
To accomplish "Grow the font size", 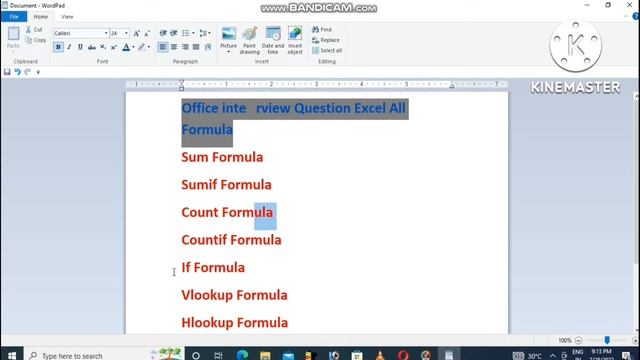I will pyautogui.click(x=137, y=33).
